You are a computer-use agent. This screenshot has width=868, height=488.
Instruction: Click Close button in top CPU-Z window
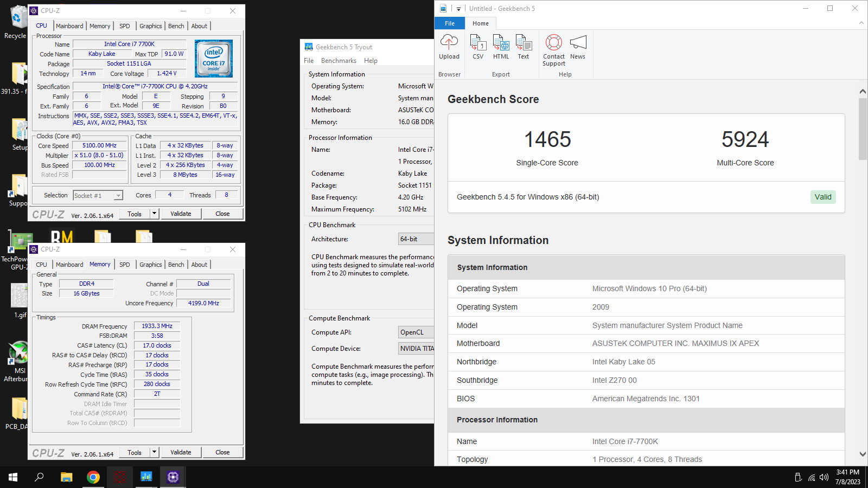point(222,214)
